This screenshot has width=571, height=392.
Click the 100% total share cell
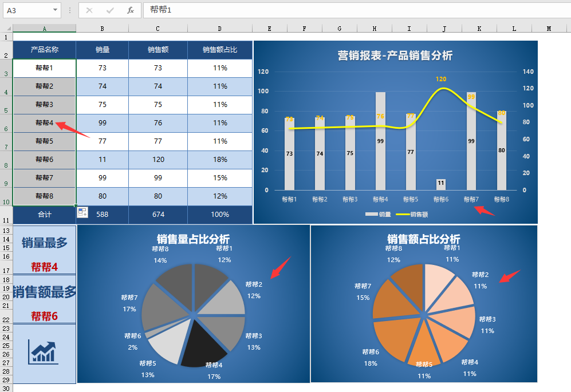220,215
